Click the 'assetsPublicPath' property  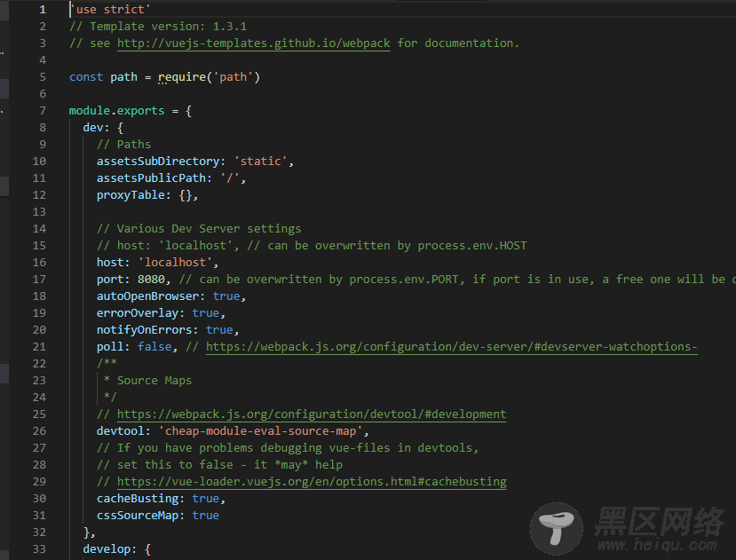point(151,178)
